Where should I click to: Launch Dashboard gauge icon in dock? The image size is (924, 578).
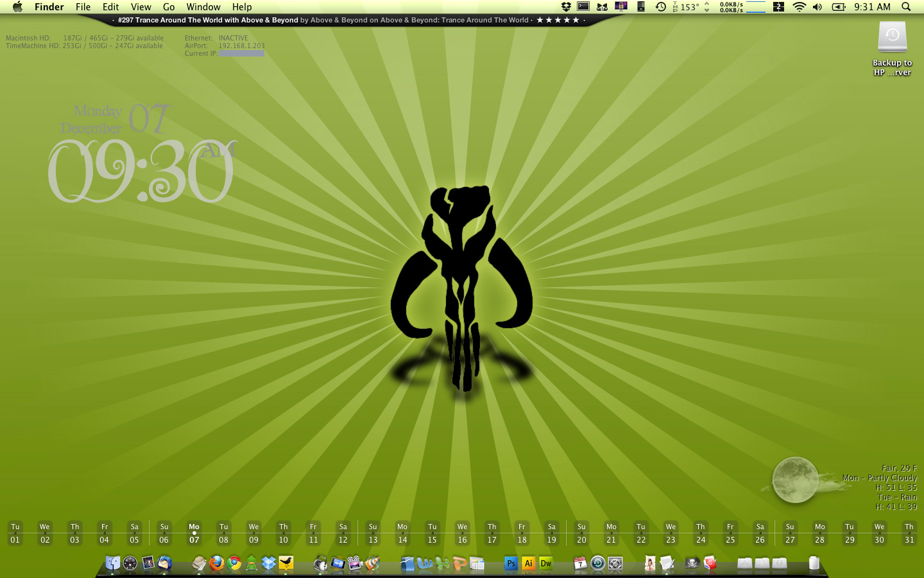(x=130, y=563)
